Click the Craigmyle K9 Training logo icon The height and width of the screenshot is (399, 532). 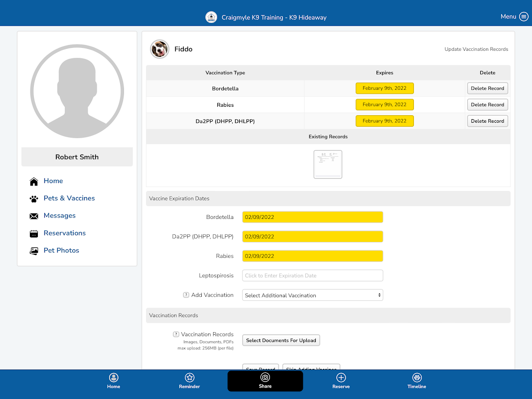[211, 17]
